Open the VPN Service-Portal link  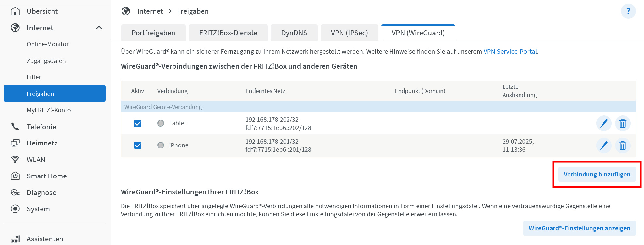tap(510, 52)
